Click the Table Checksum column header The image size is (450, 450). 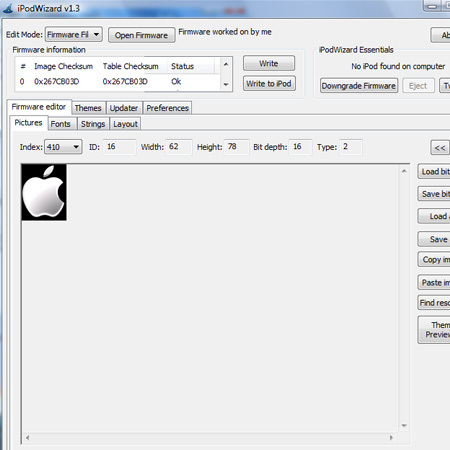point(131,66)
